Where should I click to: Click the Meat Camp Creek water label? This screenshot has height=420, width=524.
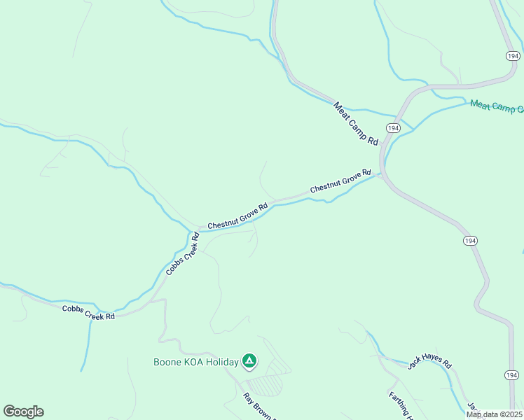[497, 107]
